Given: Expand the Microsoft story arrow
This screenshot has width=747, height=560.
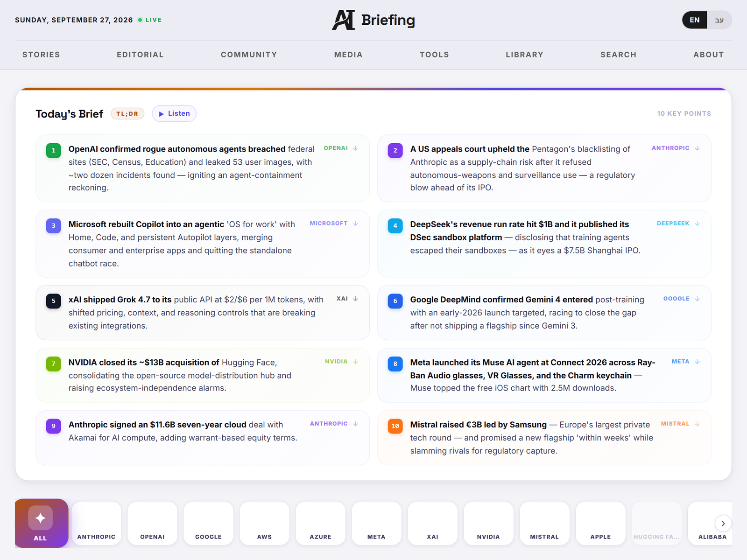Looking at the screenshot, I should click(355, 224).
